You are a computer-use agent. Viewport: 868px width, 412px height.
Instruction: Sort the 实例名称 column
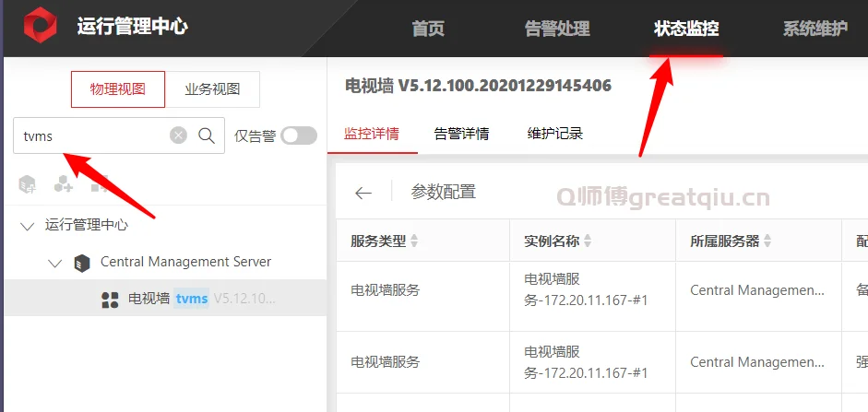tap(588, 241)
